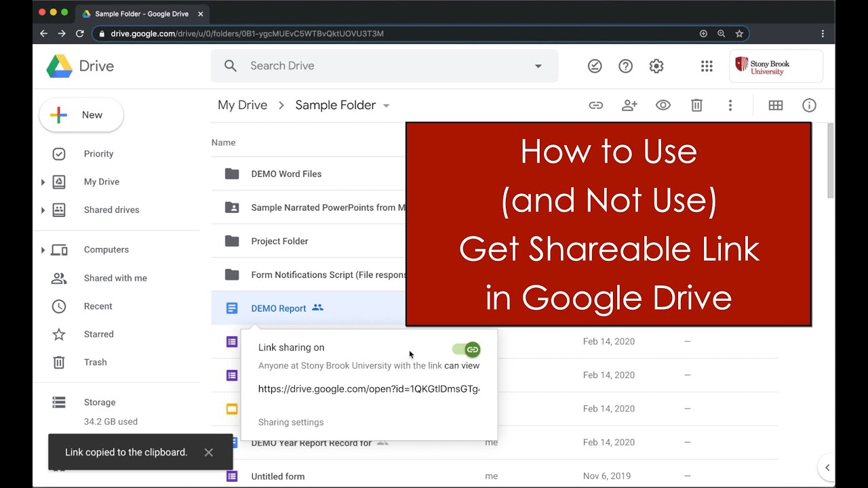Image resolution: width=868 pixels, height=488 pixels.
Task: Click the Stony Brook University logo
Action: (776, 66)
